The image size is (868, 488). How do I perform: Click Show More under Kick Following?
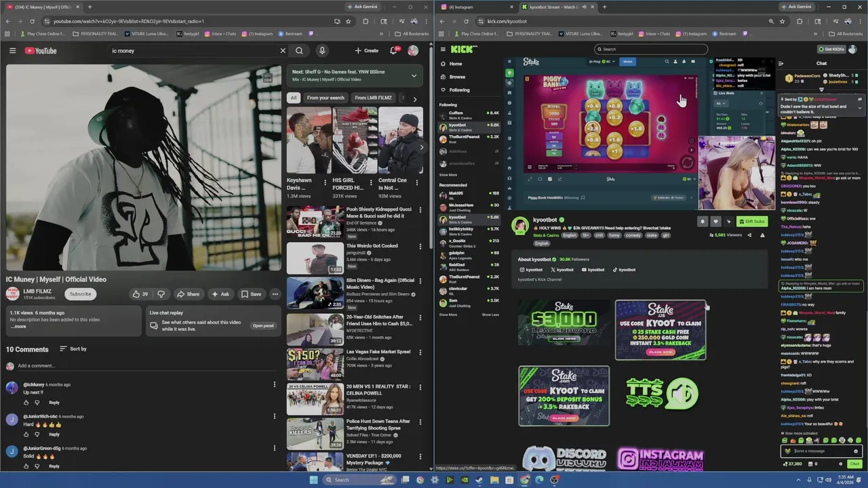tap(448, 175)
